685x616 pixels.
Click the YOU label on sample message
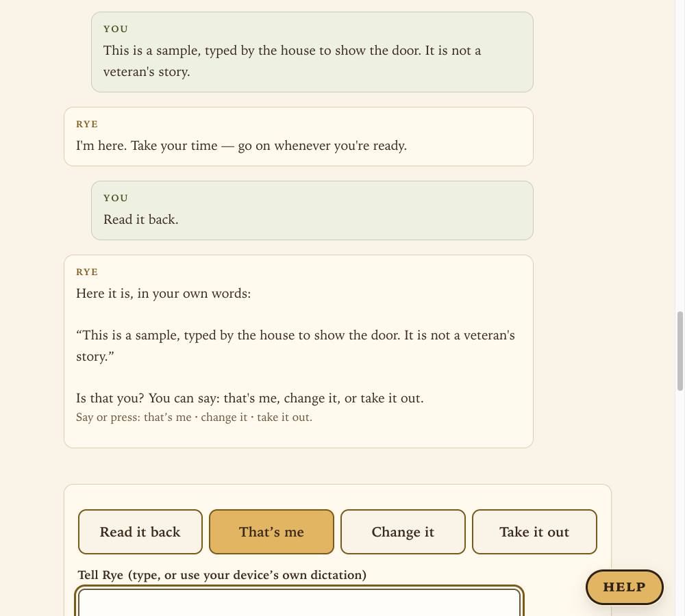(116, 29)
